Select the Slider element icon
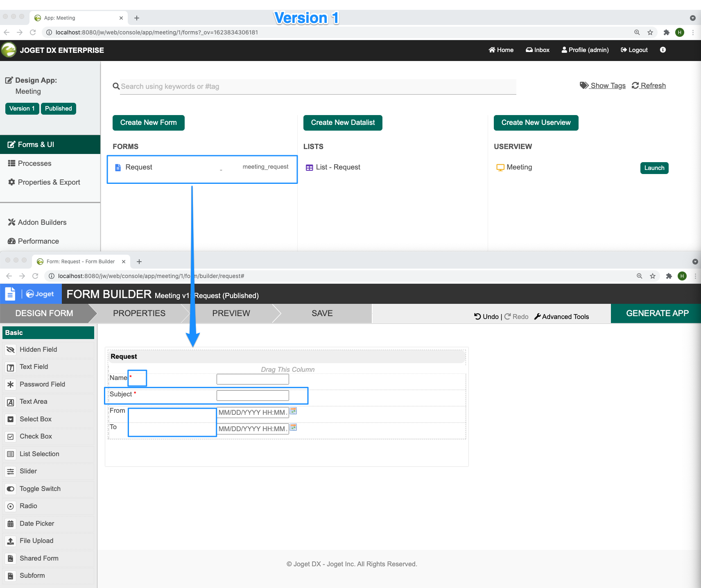Viewport: 701px width, 588px height. pos(11,472)
